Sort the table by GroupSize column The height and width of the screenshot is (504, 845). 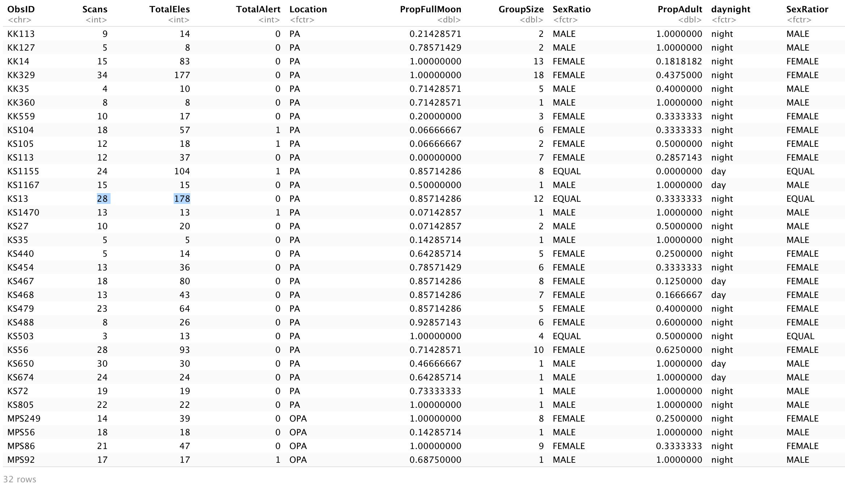(521, 9)
